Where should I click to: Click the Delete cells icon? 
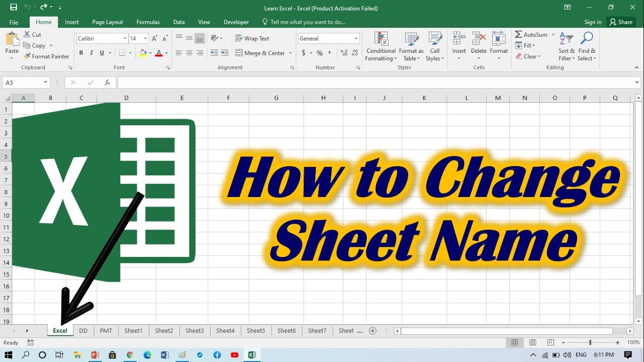[x=479, y=39]
